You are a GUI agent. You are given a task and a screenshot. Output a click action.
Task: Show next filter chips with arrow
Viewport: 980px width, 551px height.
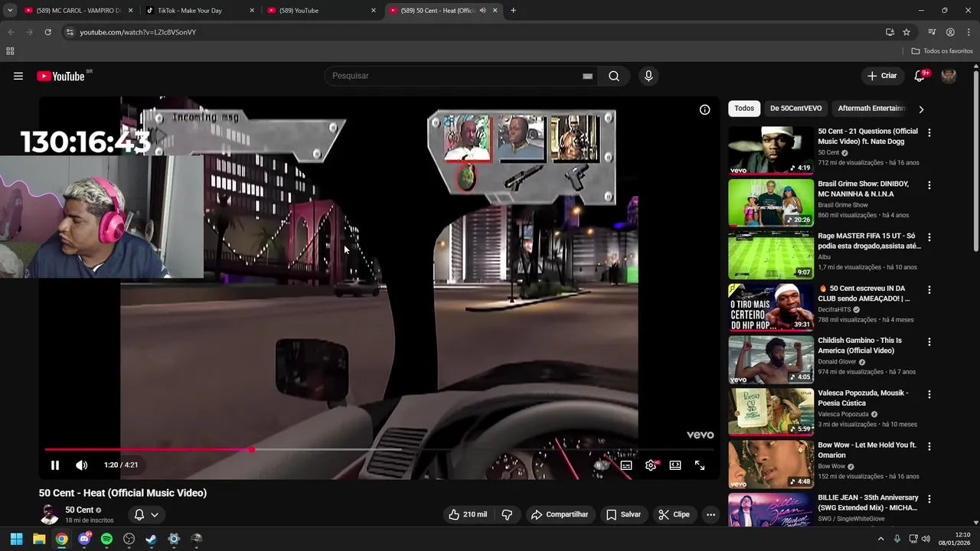(x=921, y=109)
